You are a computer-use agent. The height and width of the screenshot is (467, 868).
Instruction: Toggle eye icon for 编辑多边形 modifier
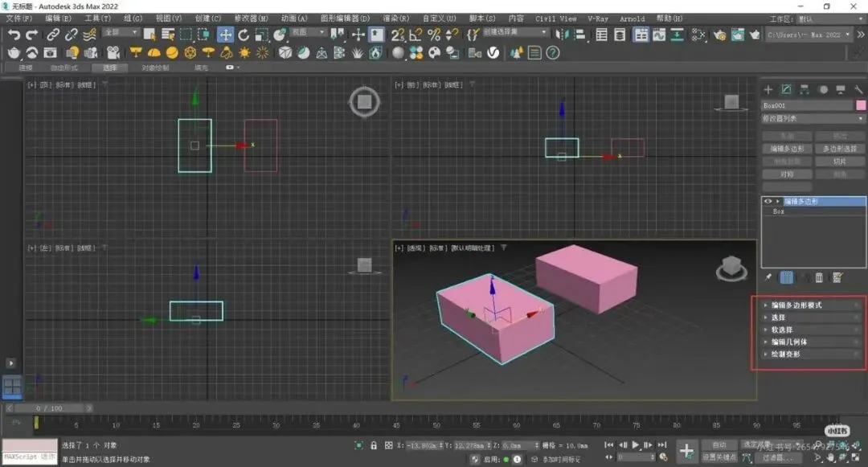tap(768, 201)
